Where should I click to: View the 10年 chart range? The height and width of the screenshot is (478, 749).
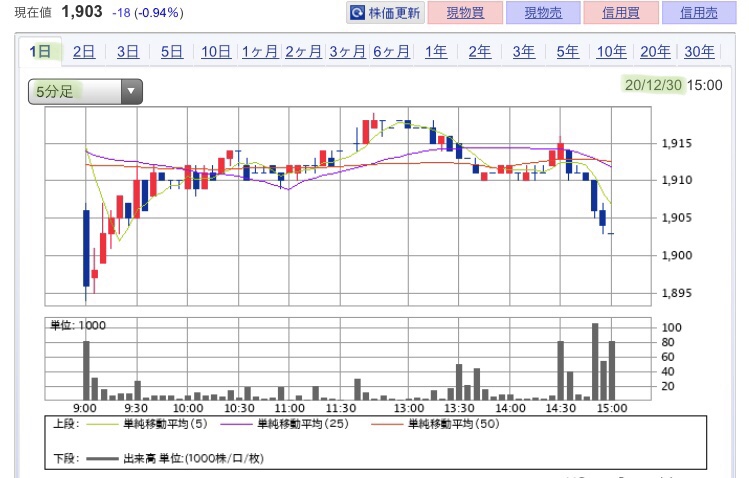click(611, 52)
